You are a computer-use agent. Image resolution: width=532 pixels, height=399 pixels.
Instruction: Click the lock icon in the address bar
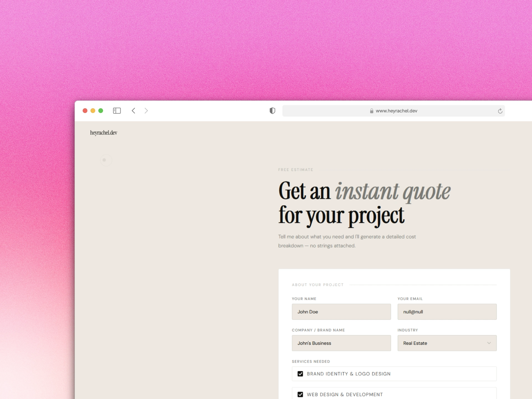pyautogui.click(x=372, y=111)
